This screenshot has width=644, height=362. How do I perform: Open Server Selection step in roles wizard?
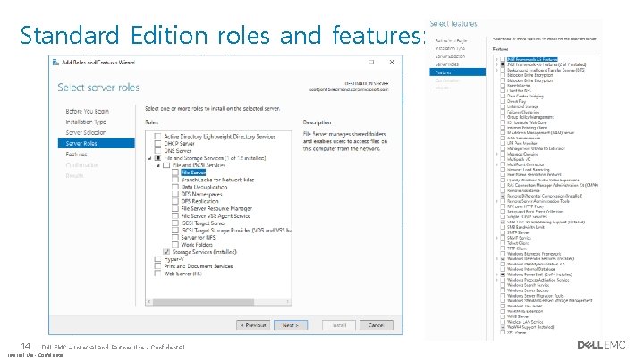point(86,132)
